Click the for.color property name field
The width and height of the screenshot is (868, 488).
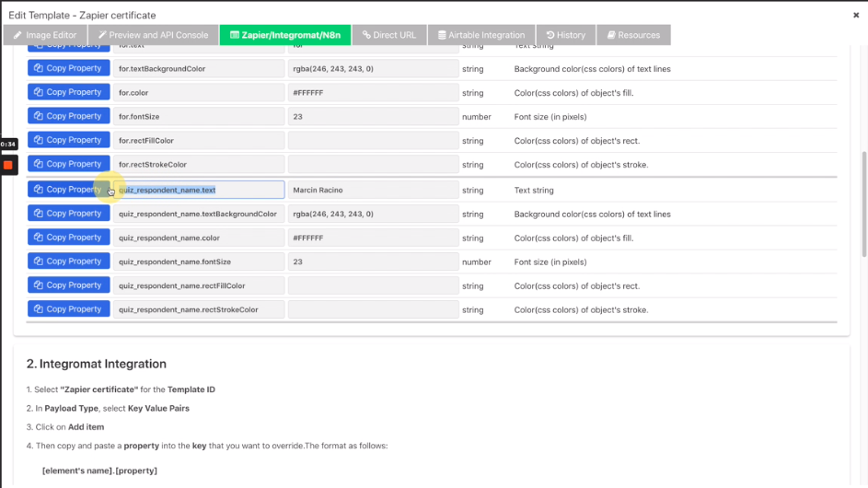[x=199, y=92]
